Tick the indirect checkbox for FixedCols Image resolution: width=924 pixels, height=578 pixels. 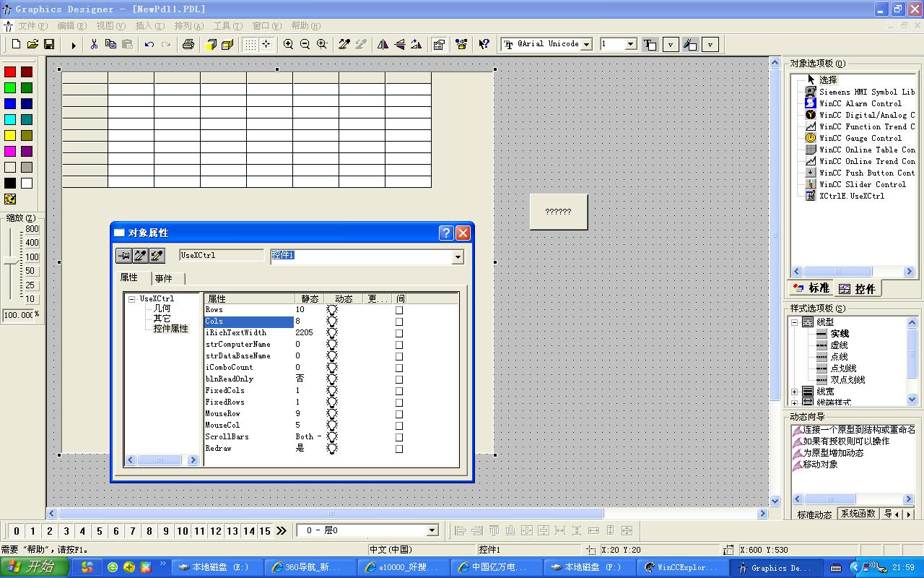coord(399,391)
